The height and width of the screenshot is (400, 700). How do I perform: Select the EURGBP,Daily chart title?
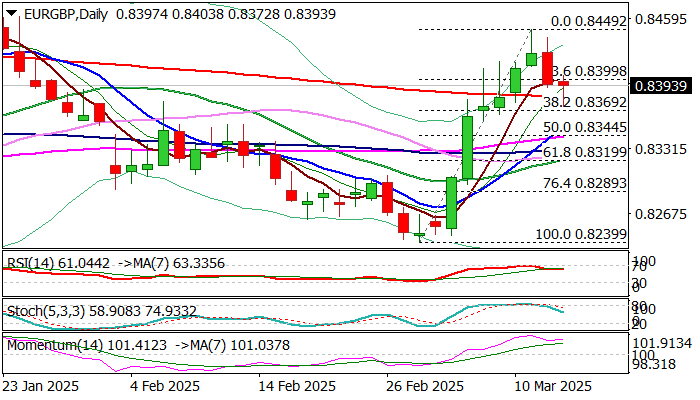pyautogui.click(x=66, y=14)
